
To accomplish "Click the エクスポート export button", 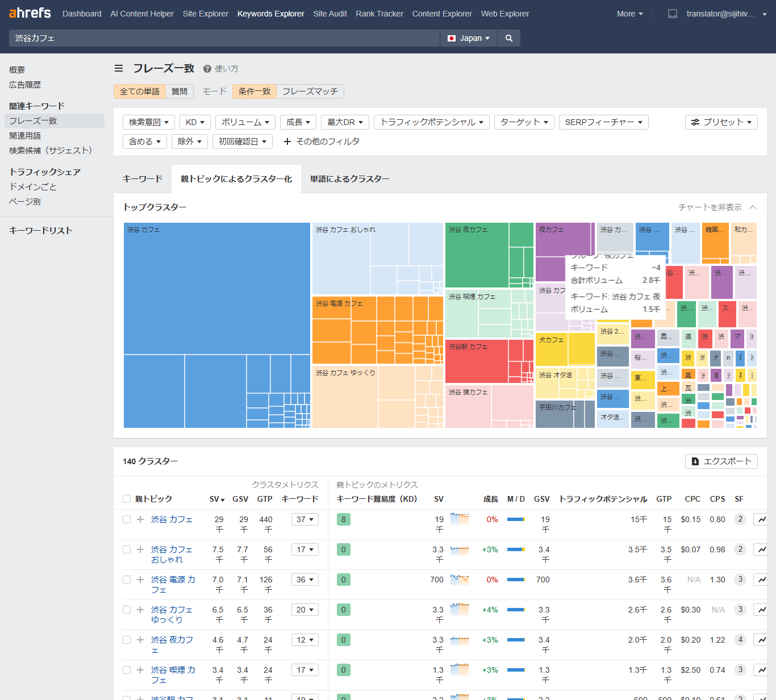I will 721,461.
